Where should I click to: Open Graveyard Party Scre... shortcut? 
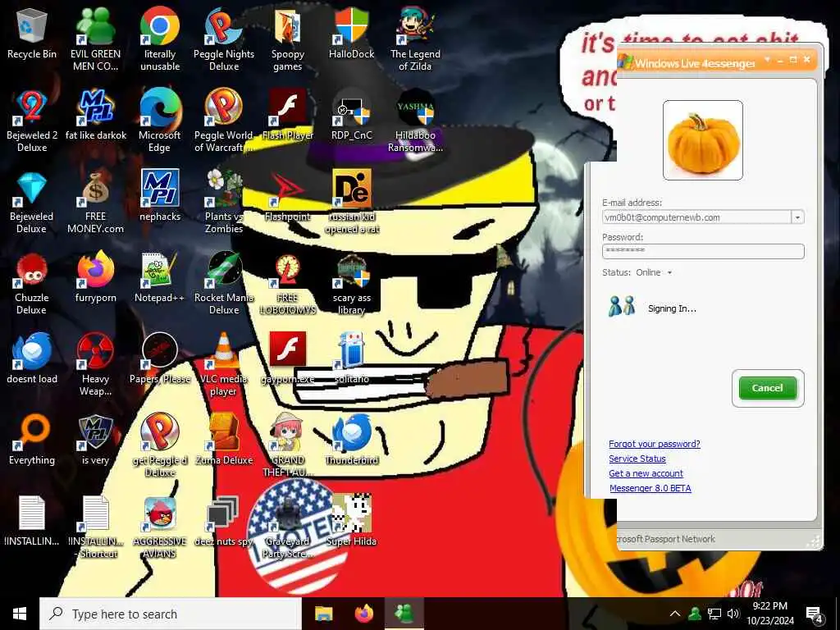point(288,527)
